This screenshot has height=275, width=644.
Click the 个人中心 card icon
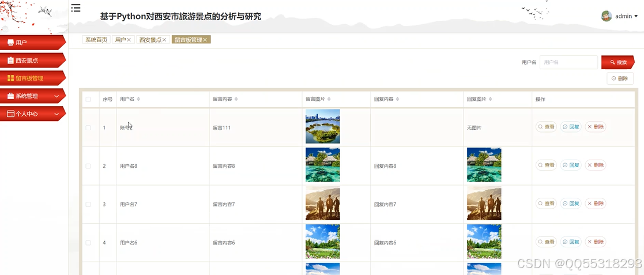11,114
